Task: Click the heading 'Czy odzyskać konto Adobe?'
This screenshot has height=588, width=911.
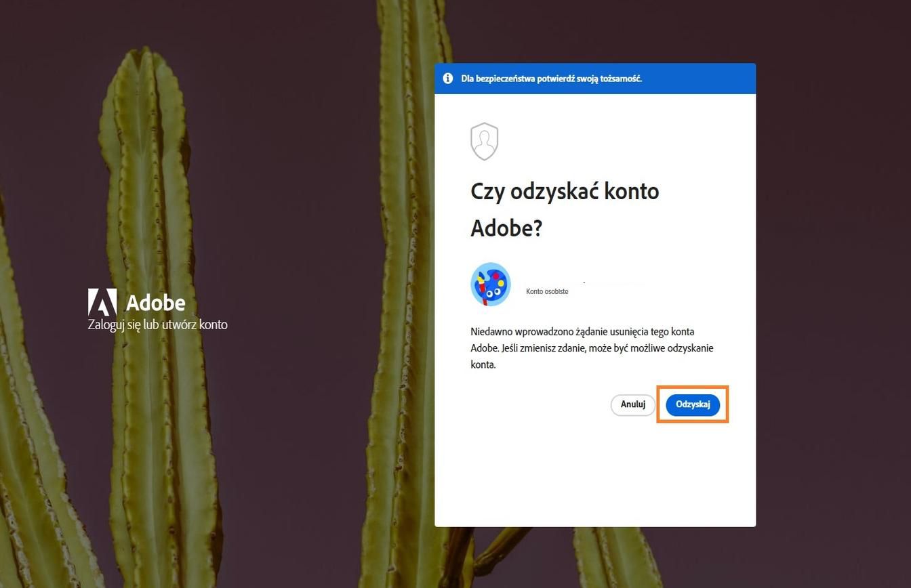Action: 564,209
